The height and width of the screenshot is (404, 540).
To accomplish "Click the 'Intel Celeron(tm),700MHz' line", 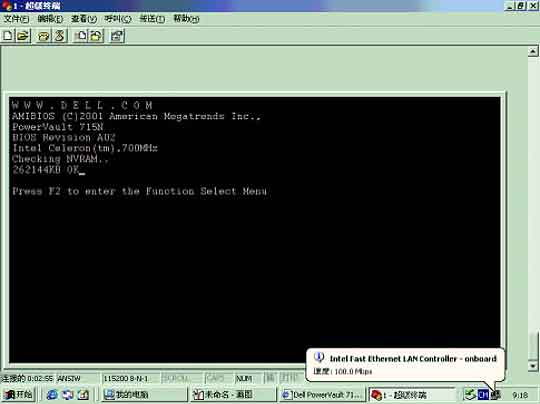I will [85, 148].
